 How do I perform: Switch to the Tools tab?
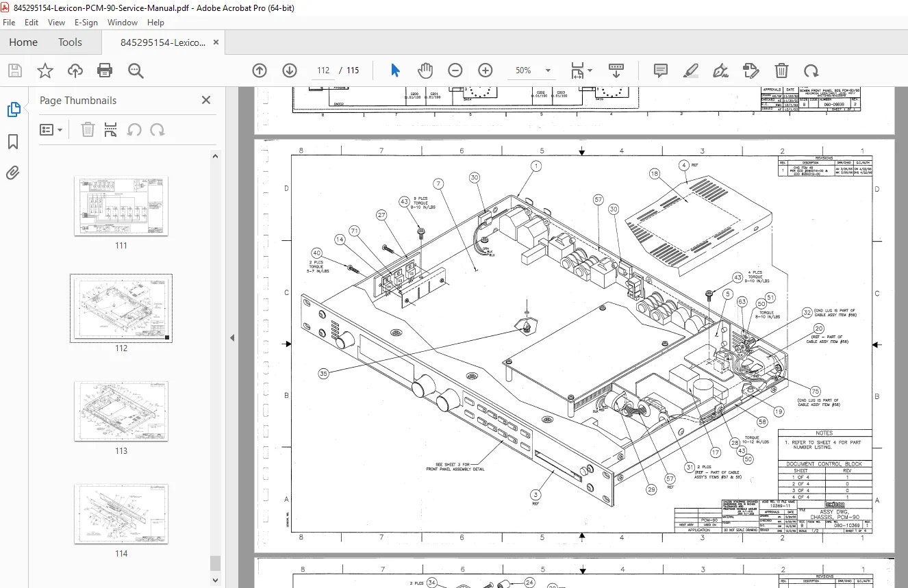click(70, 42)
